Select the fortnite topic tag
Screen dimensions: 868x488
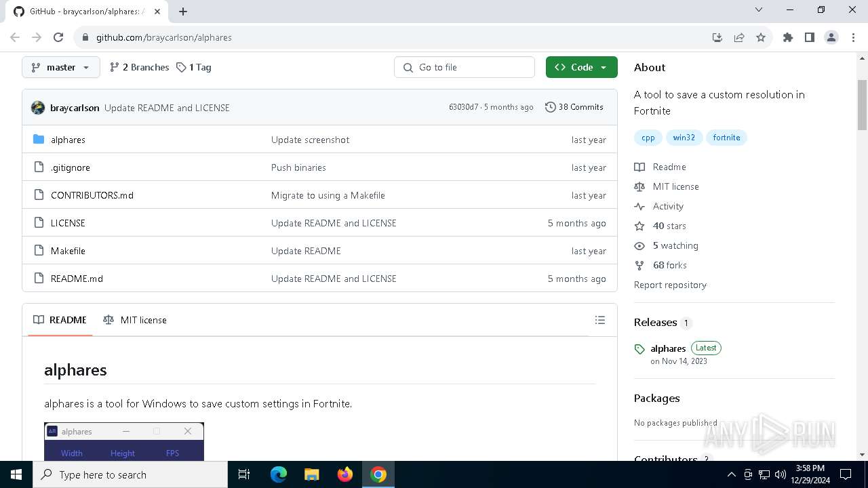pos(726,138)
